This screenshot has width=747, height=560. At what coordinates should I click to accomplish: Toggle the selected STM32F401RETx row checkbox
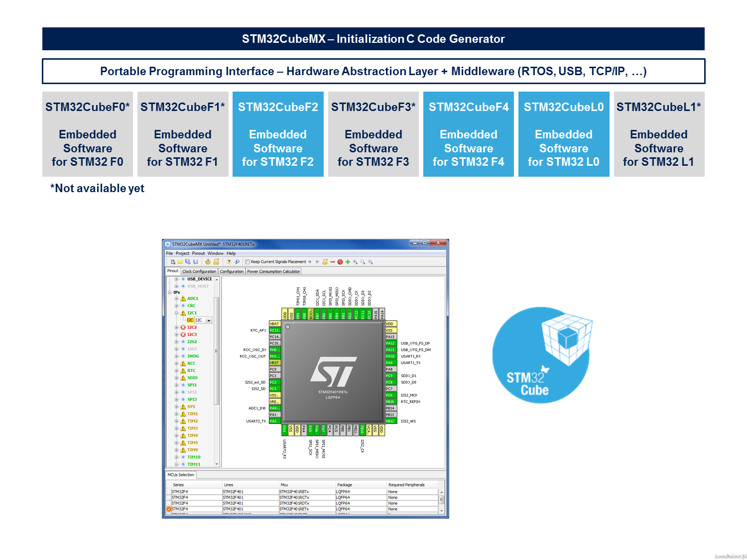point(169,509)
